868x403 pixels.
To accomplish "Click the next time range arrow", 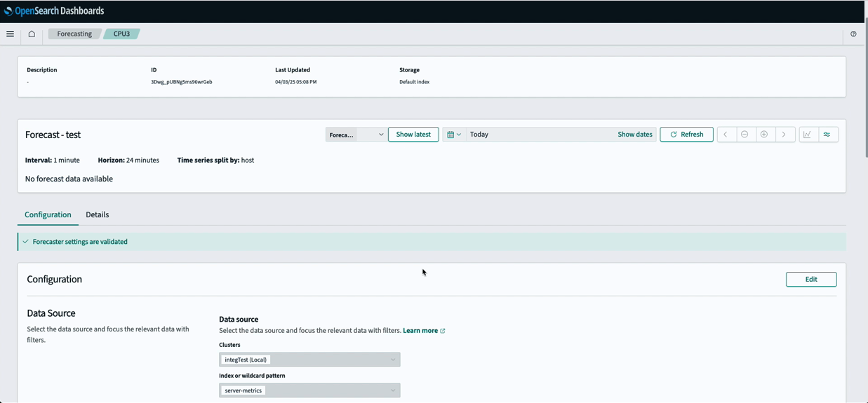I will click(784, 135).
